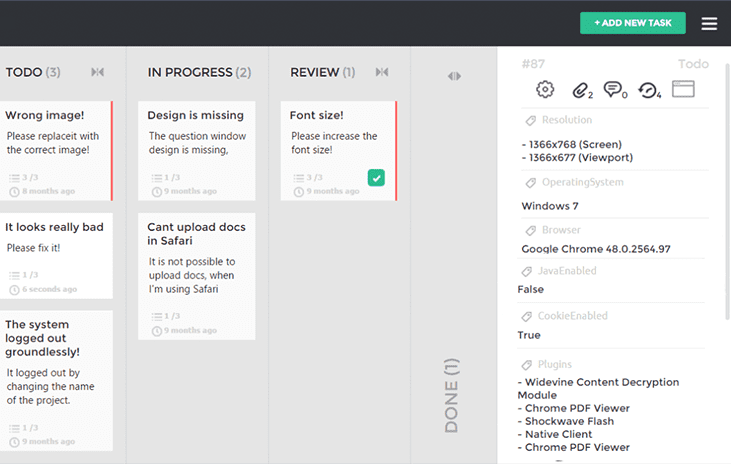The width and height of the screenshot is (731, 464).
Task: Click the Todo status label in details panel
Action: 693,64
